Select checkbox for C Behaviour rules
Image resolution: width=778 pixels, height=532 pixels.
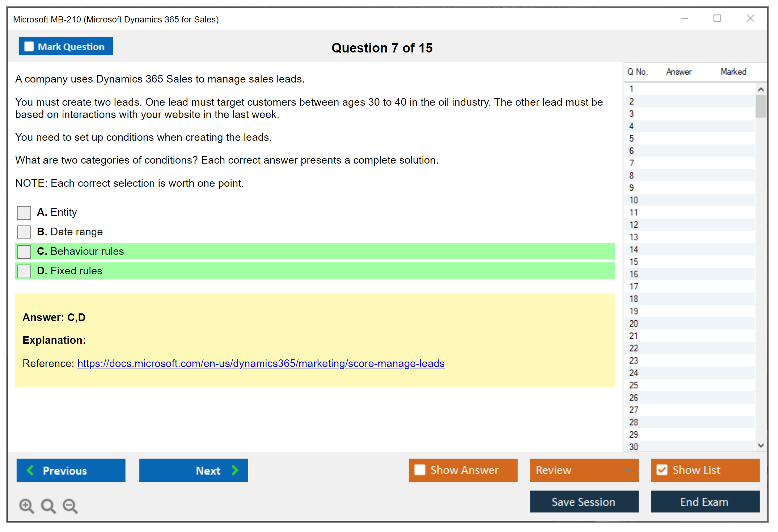[24, 252]
